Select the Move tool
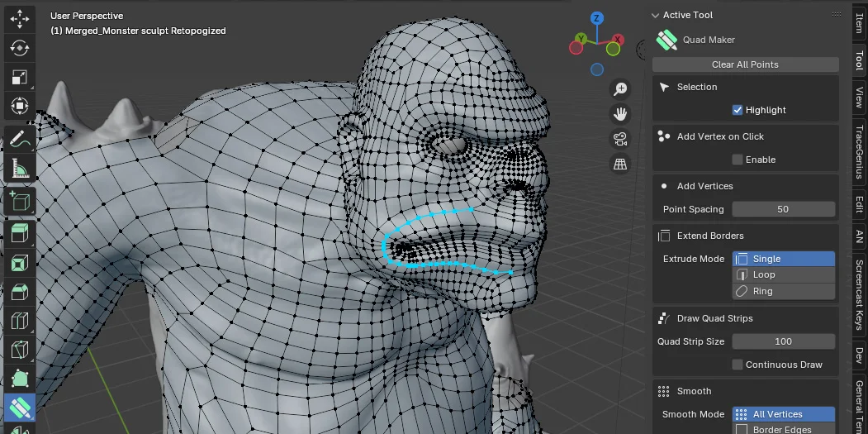Viewport: 868px width, 434px height. (20, 17)
